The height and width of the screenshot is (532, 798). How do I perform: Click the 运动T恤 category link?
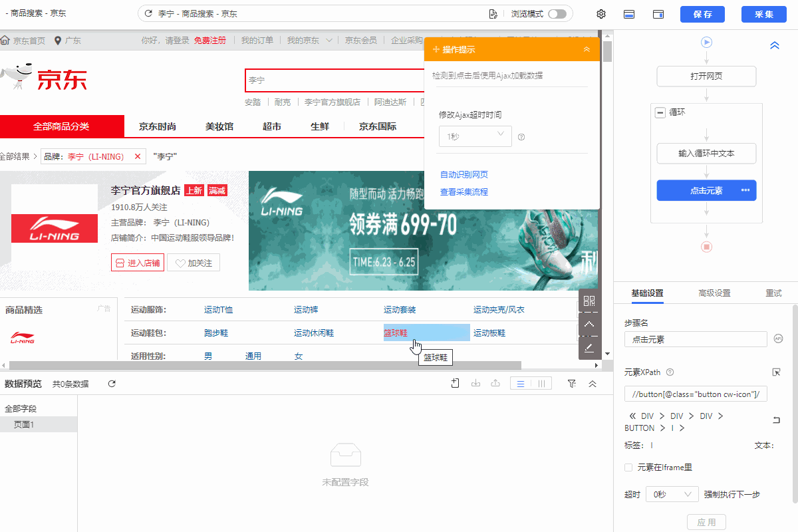(218, 310)
